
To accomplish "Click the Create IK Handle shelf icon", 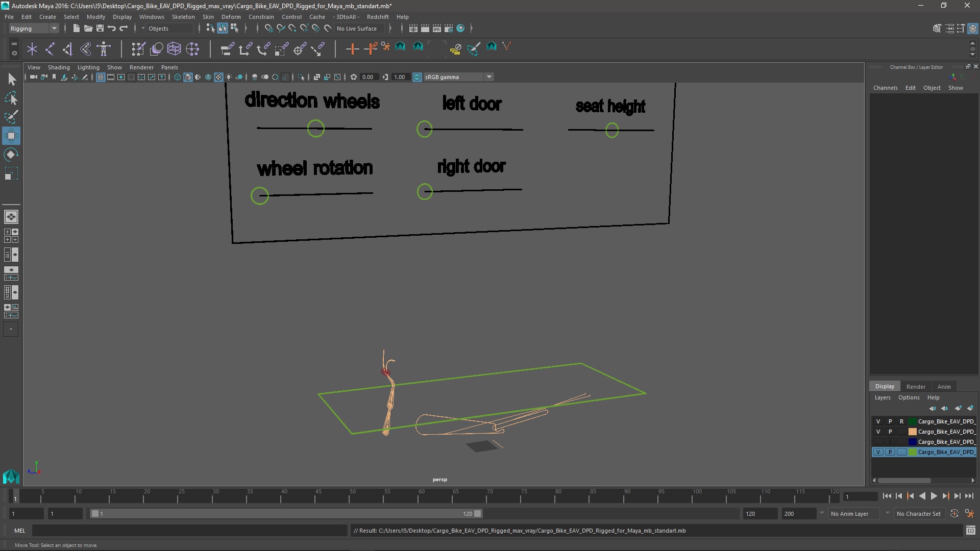I will click(x=68, y=49).
